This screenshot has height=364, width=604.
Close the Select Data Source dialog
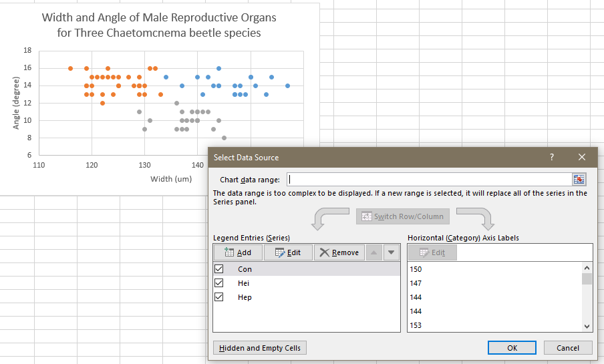(581, 157)
